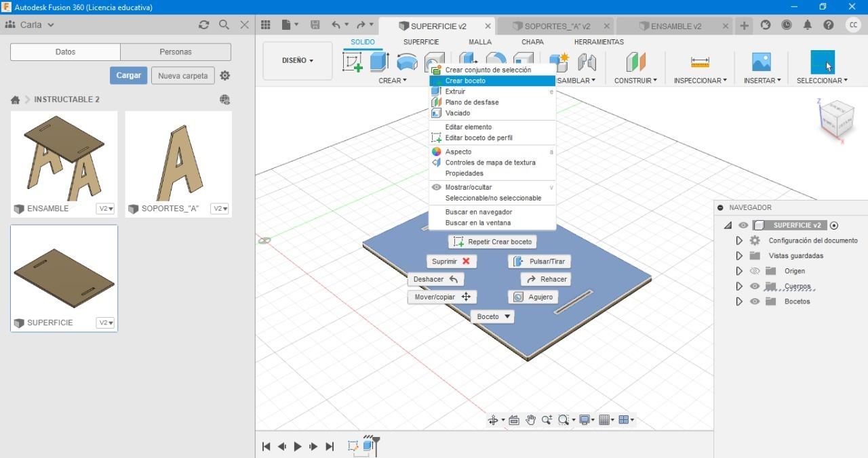The image size is (868, 458).
Task: Click the blue select tool icon
Action: pos(823,62)
